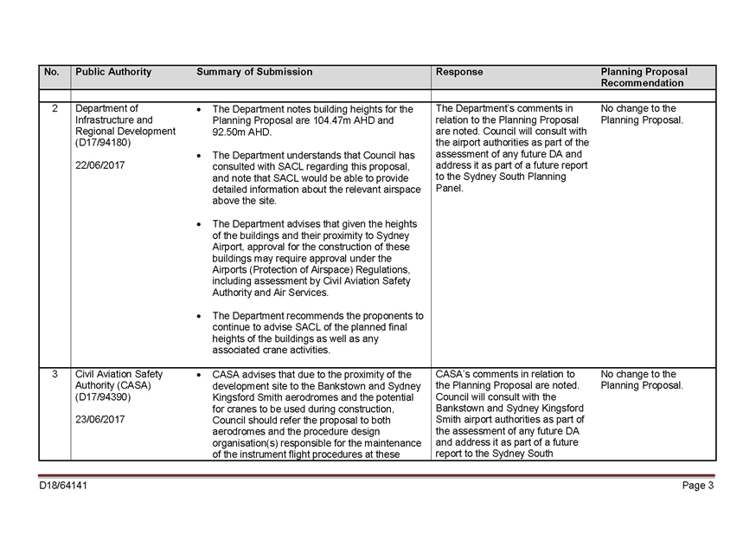
Task: Click the "Planning Proposal Recommendation" header
Action: point(644,78)
